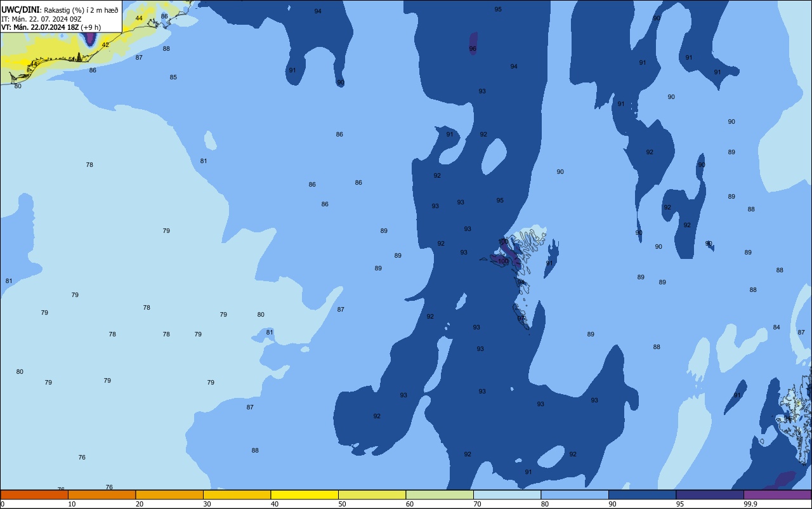The height and width of the screenshot is (509, 812).
Task: Click the '99.9' legend tick label
Action: [x=750, y=504]
